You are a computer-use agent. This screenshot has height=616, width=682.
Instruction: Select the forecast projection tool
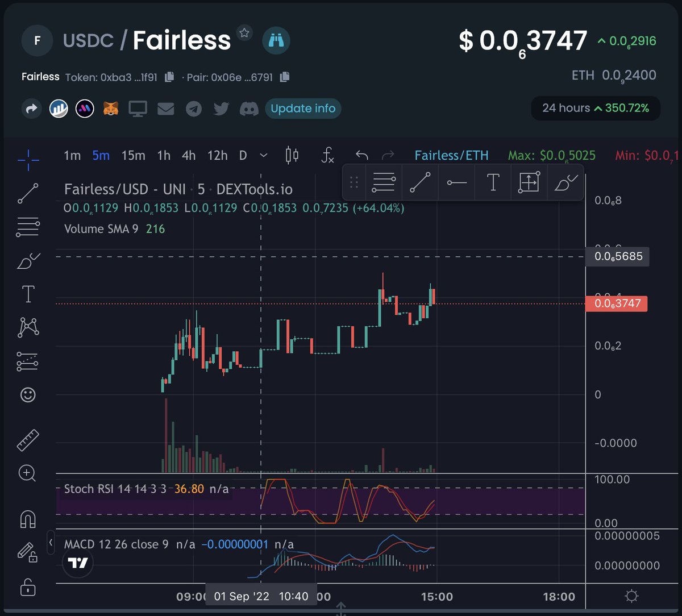pyautogui.click(x=28, y=361)
